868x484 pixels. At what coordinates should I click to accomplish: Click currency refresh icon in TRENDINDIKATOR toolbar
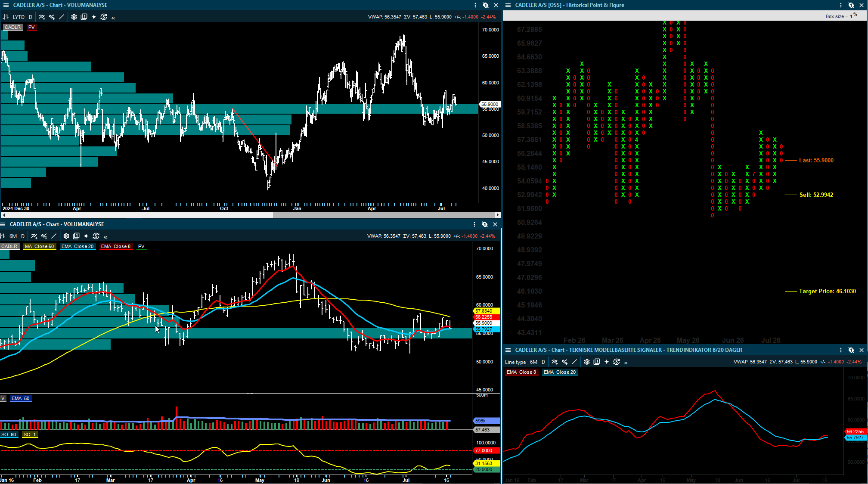(617, 362)
